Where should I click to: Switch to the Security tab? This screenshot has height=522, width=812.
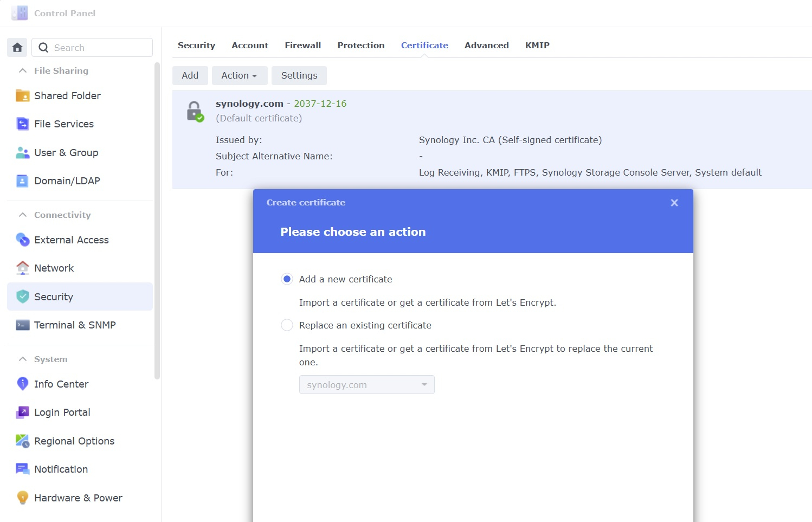(x=196, y=46)
